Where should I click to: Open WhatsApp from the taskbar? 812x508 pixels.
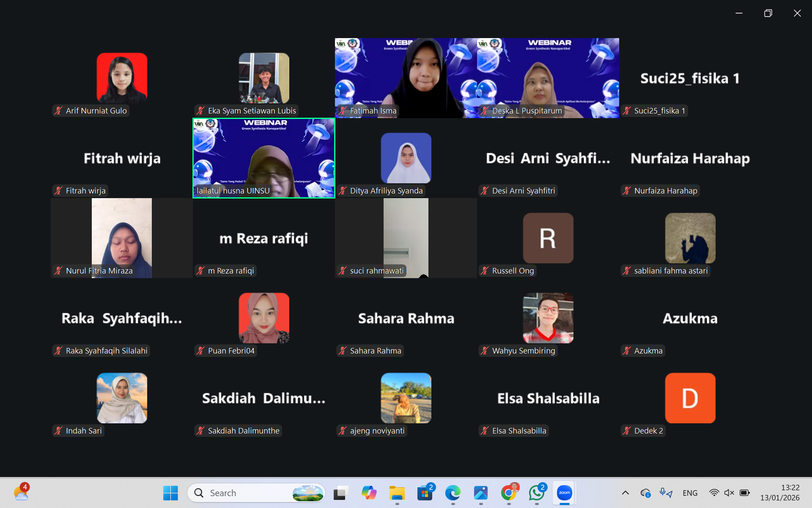point(536,493)
